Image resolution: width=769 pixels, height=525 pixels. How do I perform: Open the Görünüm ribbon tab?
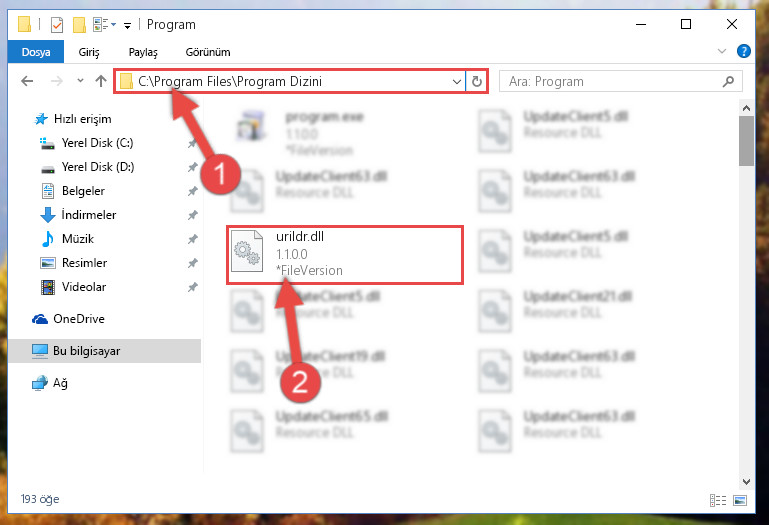[x=208, y=52]
